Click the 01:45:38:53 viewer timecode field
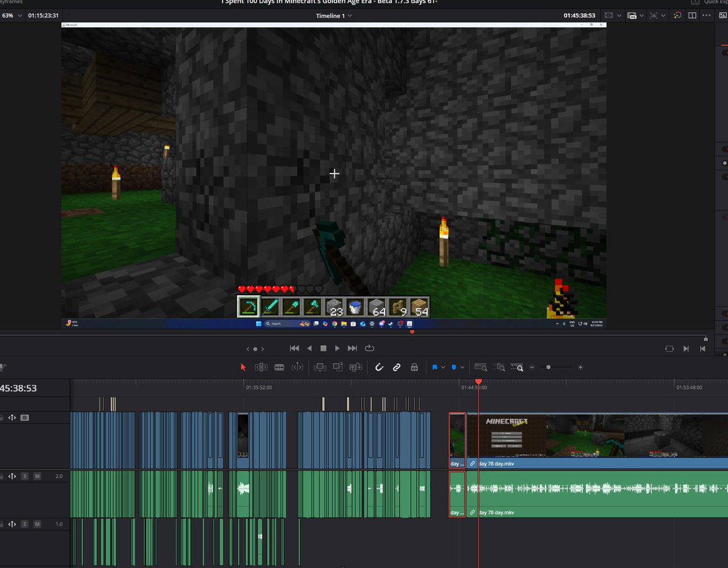Viewport: 728px width, 568px height. [x=579, y=15]
